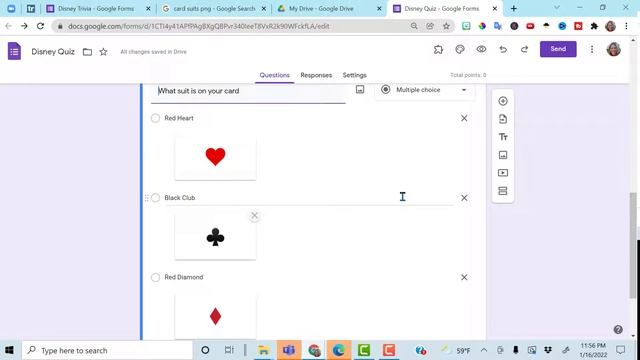Open the Chrome three-dot menu
The height and width of the screenshot is (360, 640).
click(x=626, y=26)
